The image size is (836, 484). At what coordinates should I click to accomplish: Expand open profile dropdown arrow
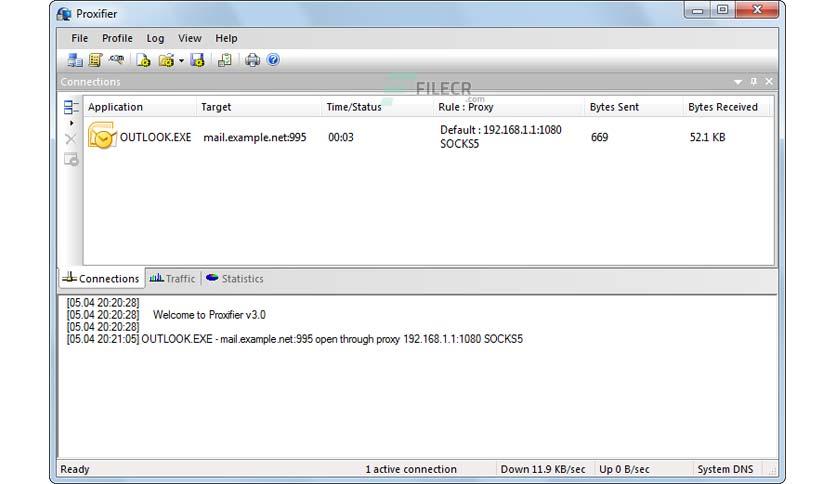pyautogui.click(x=181, y=61)
